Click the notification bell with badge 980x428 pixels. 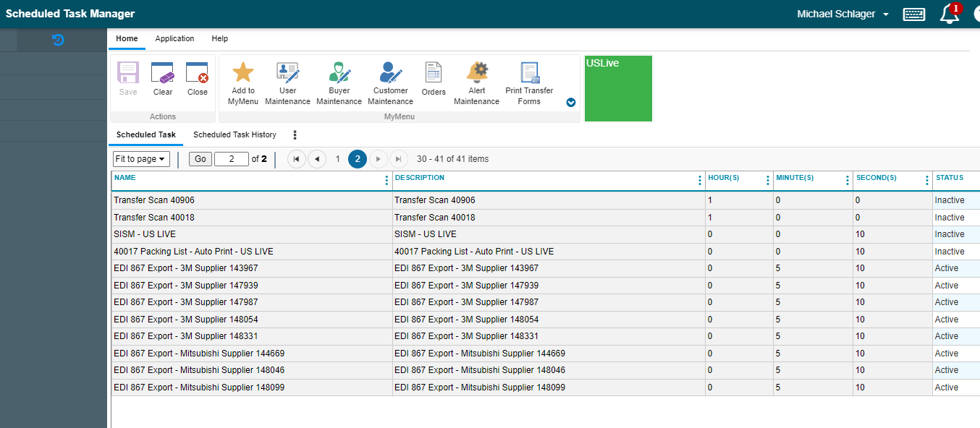[950, 14]
